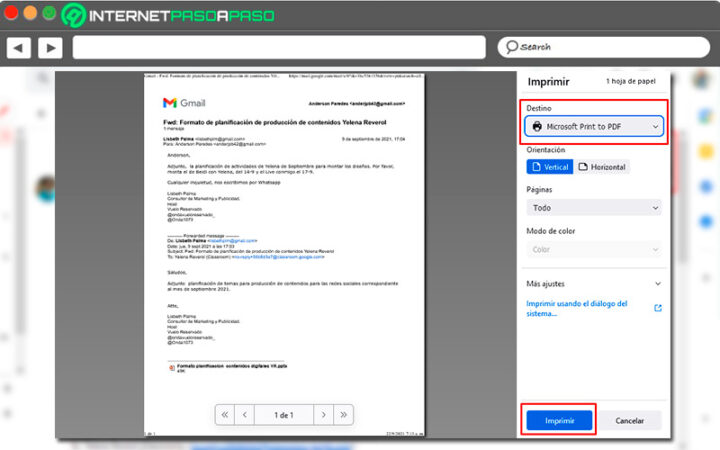Open the Destino Microsoft Print to PDF dropdown
Viewport: 720px width, 450px height.
click(594, 126)
